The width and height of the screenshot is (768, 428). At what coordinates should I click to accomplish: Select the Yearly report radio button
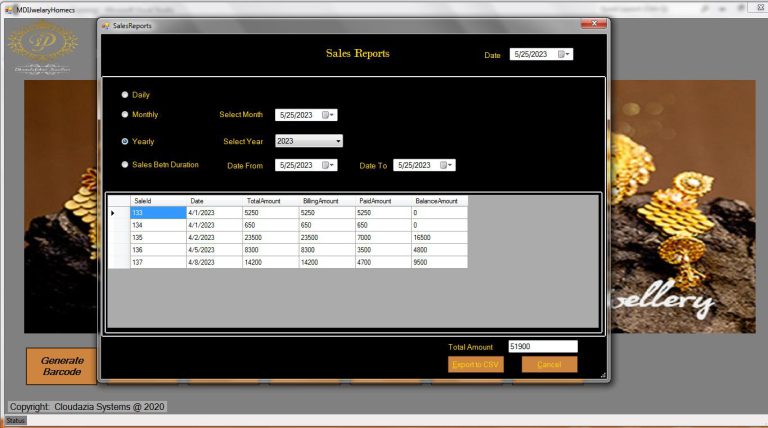coord(125,142)
